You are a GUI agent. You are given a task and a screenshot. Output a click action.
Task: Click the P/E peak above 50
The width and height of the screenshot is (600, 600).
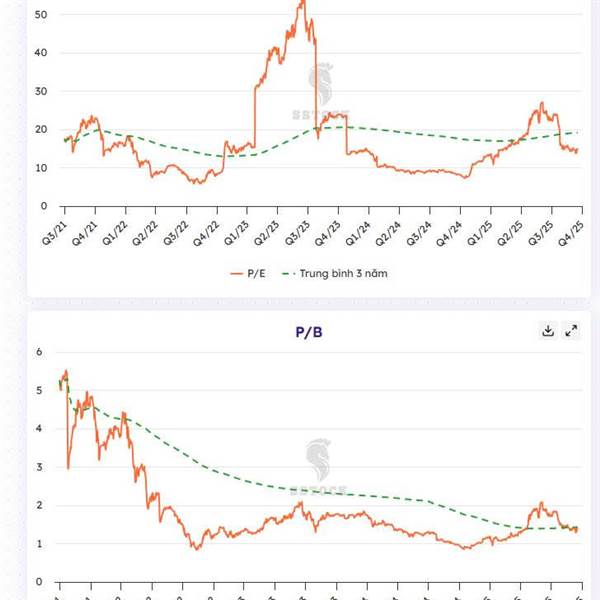(302, 3)
